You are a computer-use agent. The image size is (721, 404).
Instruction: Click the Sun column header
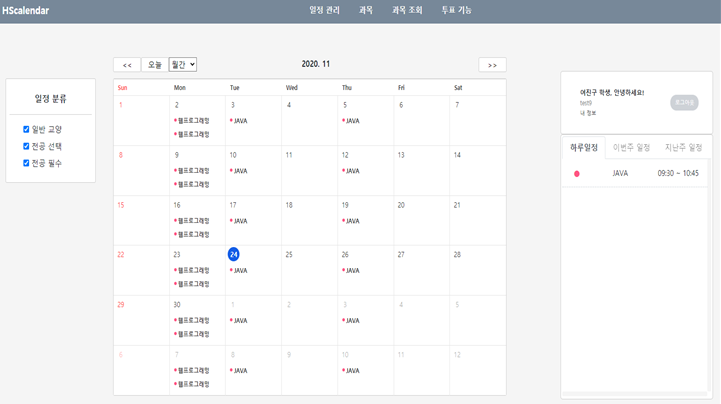122,88
